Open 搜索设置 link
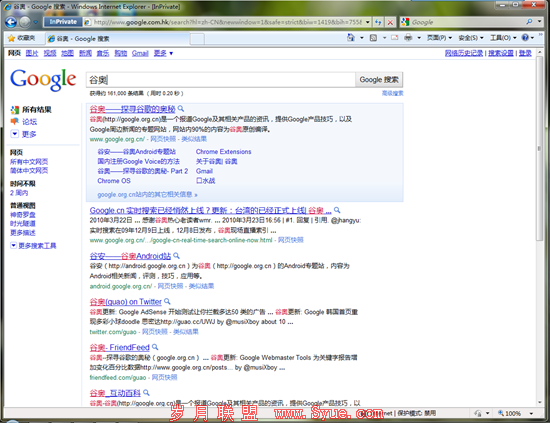Screen dimensions: 550x423 tap(501, 53)
